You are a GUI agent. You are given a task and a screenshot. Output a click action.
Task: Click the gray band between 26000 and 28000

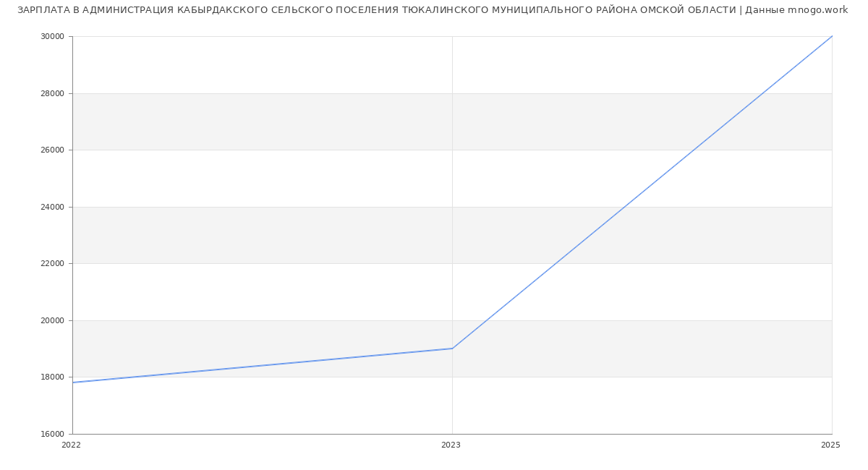[289, 121]
